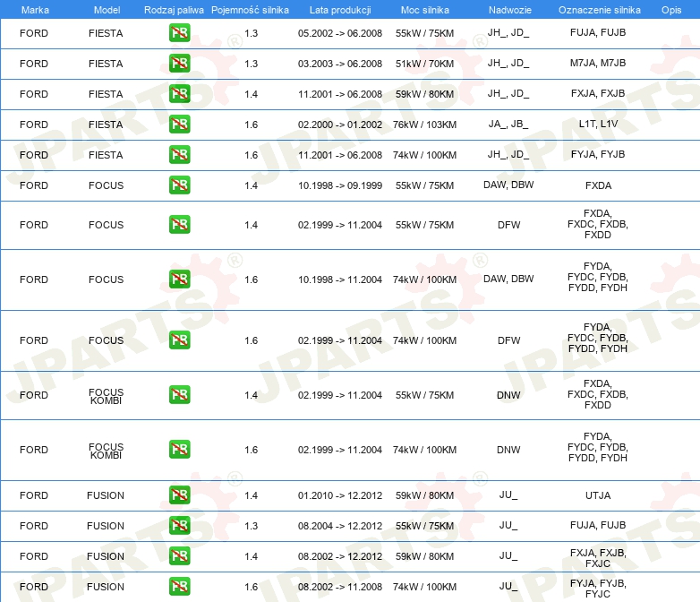Select the single 'FXDA' engine code cell
The height and width of the screenshot is (602, 700).
598,185
